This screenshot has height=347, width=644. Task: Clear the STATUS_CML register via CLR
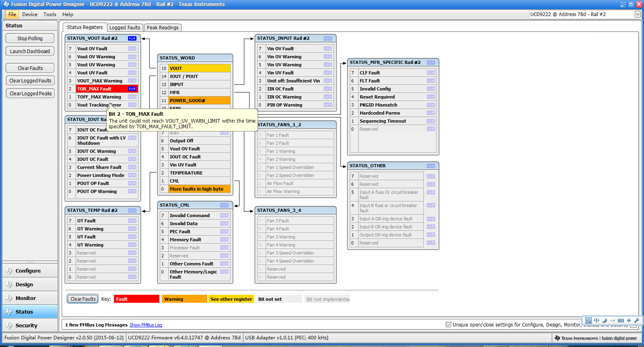(224, 205)
